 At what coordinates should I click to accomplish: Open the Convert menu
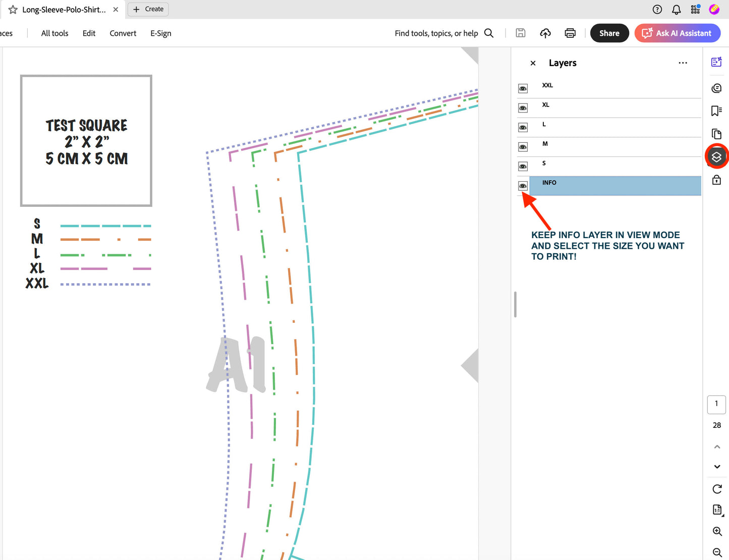pos(123,33)
